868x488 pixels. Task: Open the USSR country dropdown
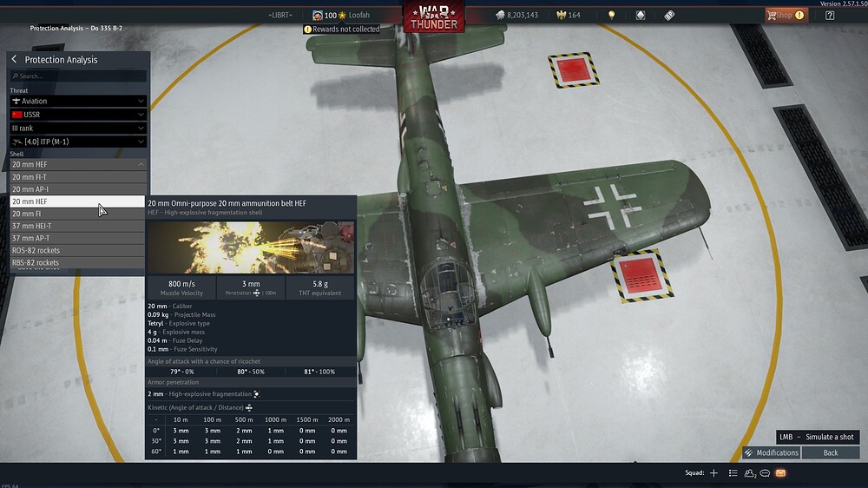pyautogui.click(x=78, y=114)
